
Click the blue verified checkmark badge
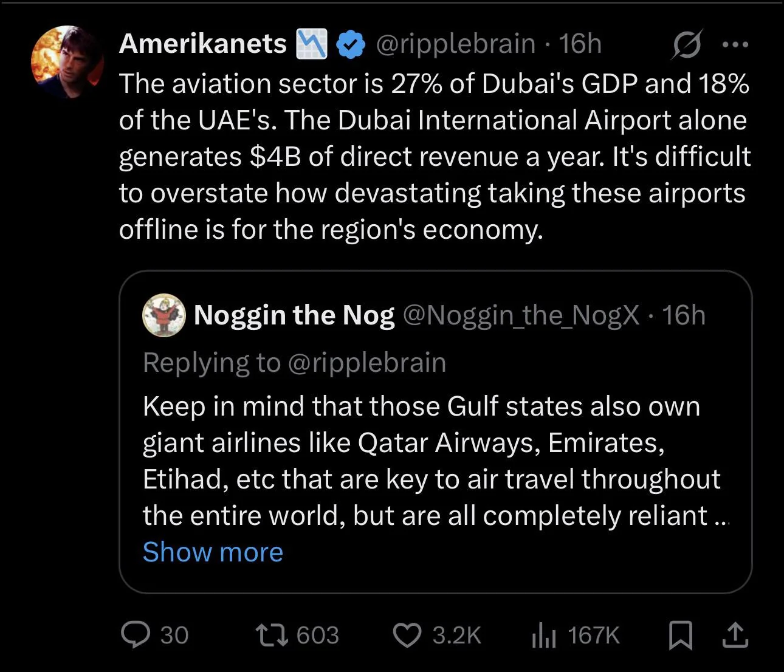point(350,44)
